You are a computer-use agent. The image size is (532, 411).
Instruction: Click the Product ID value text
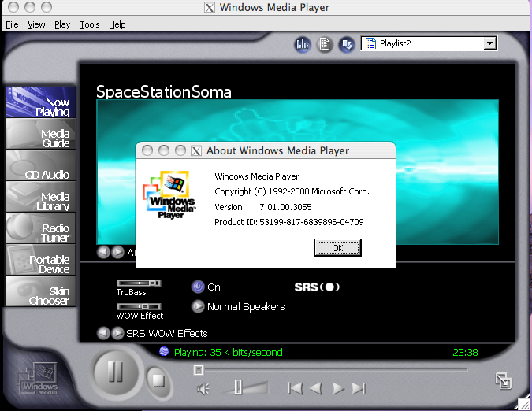[311, 222]
